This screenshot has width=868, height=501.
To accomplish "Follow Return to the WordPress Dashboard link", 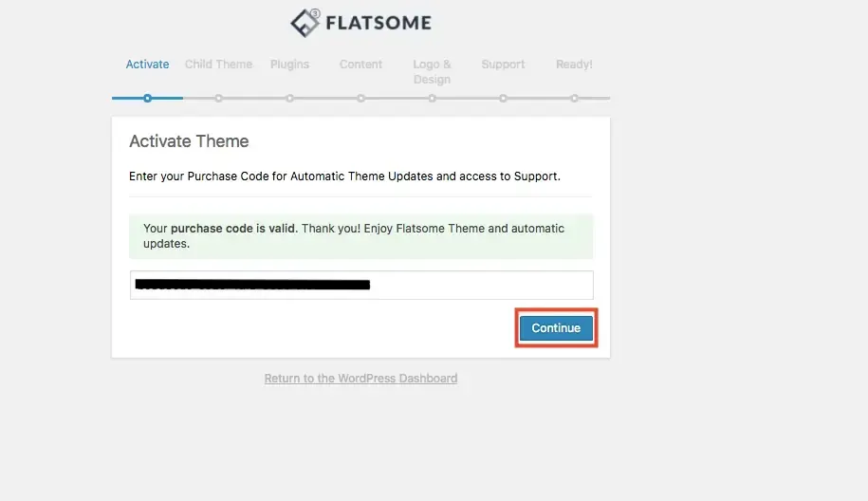I will point(360,379).
